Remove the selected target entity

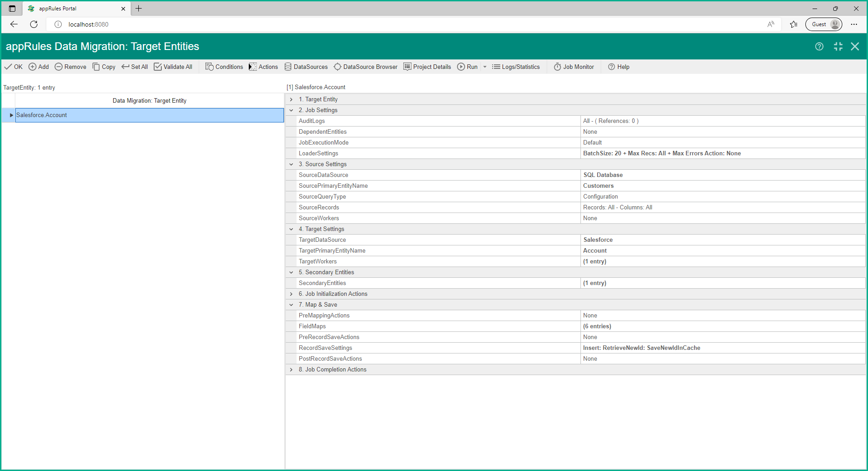[x=70, y=67]
